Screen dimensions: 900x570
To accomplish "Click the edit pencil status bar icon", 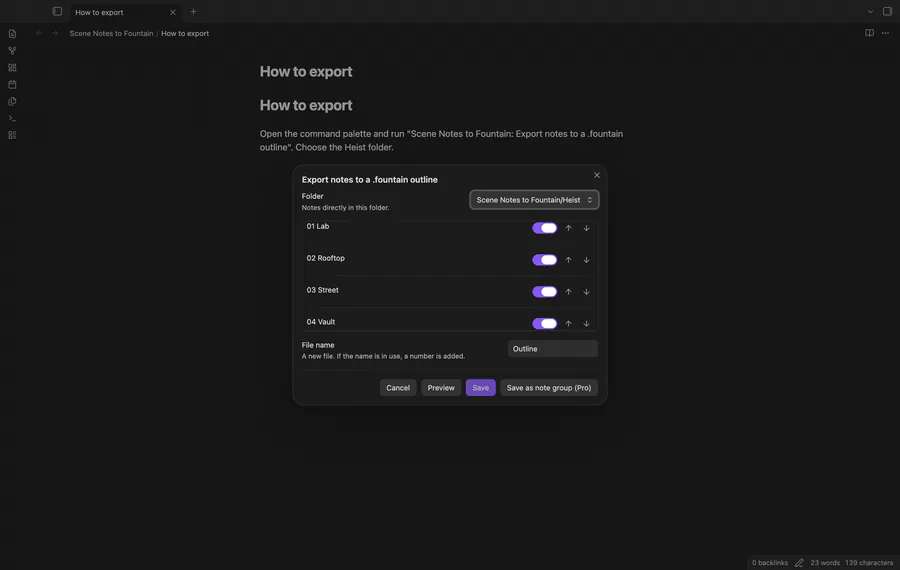I will coord(799,563).
